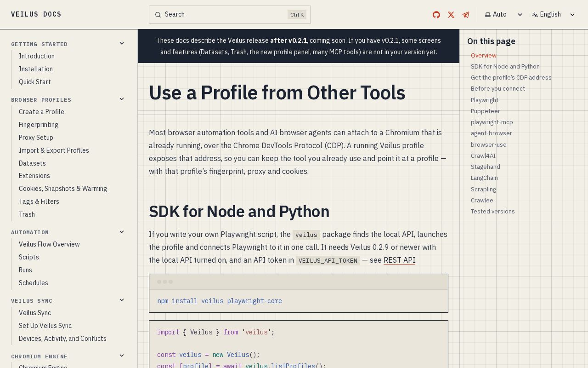Open the Introduction page

pyautogui.click(x=37, y=56)
